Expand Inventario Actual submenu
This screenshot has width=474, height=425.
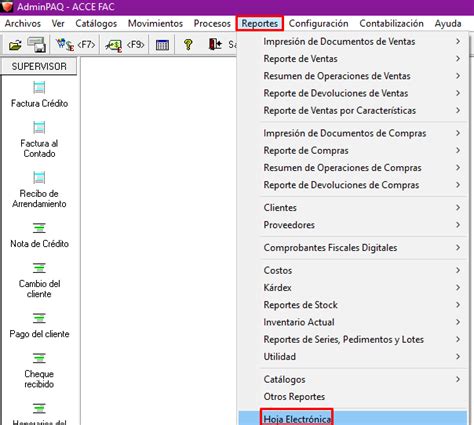click(353, 322)
